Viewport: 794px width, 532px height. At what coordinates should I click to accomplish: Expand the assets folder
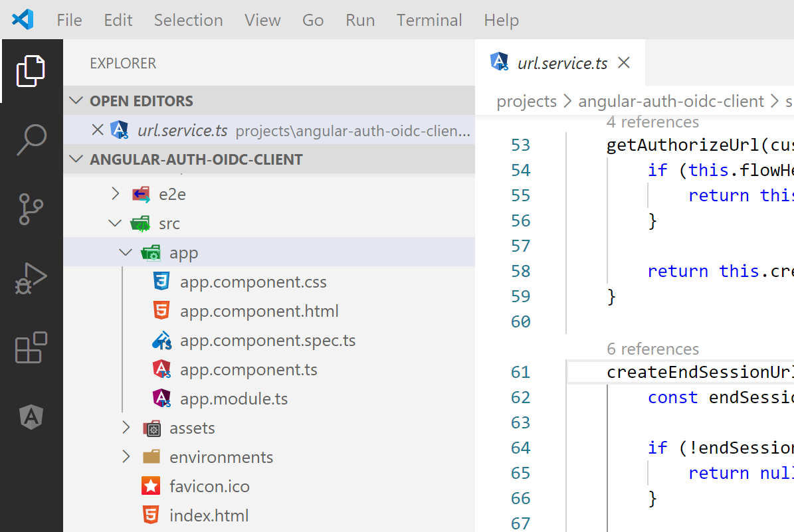coord(126,428)
